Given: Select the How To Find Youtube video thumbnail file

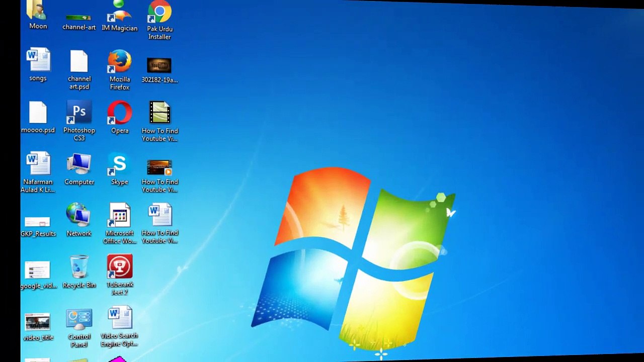Looking at the screenshot, I should click(159, 176).
